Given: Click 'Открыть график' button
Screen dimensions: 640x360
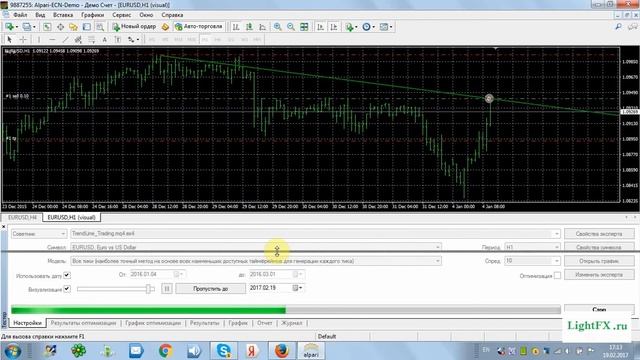Looking at the screenshot, I should pyautogui.click(x=599, y=261).
